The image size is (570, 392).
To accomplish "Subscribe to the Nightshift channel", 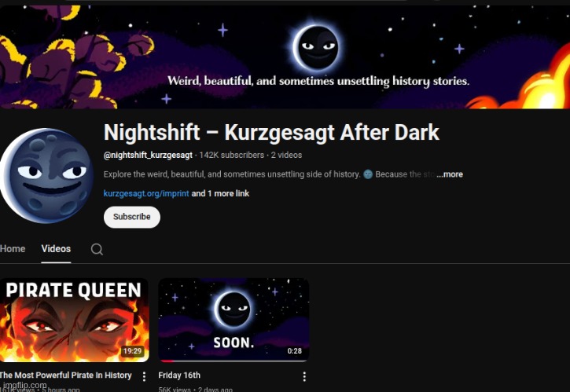I will click(132, 217).
